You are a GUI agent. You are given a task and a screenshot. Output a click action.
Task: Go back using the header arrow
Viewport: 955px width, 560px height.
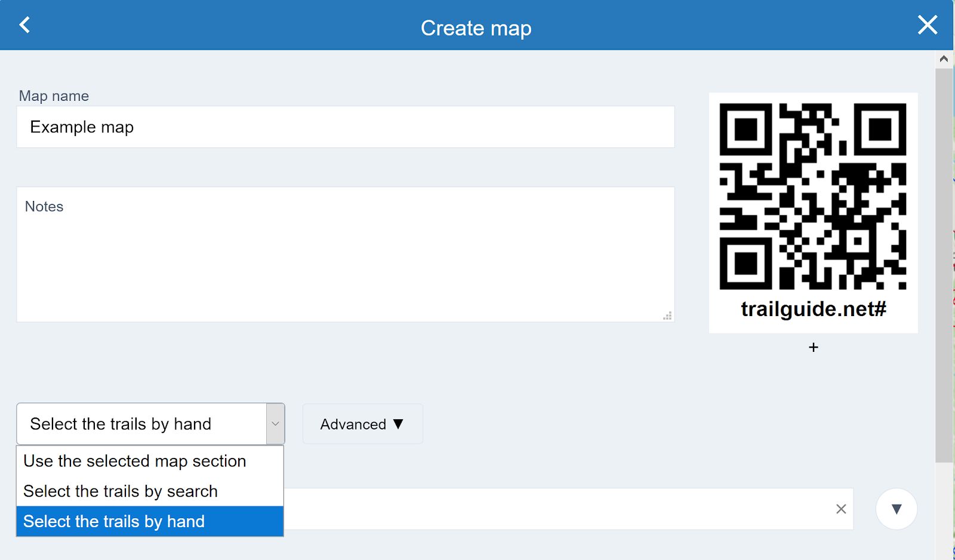24,25
